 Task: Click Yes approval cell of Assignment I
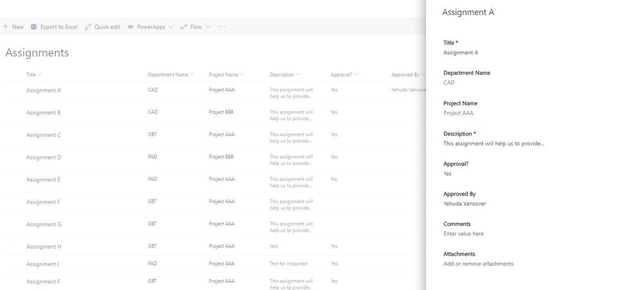click(x=334, y=264)
